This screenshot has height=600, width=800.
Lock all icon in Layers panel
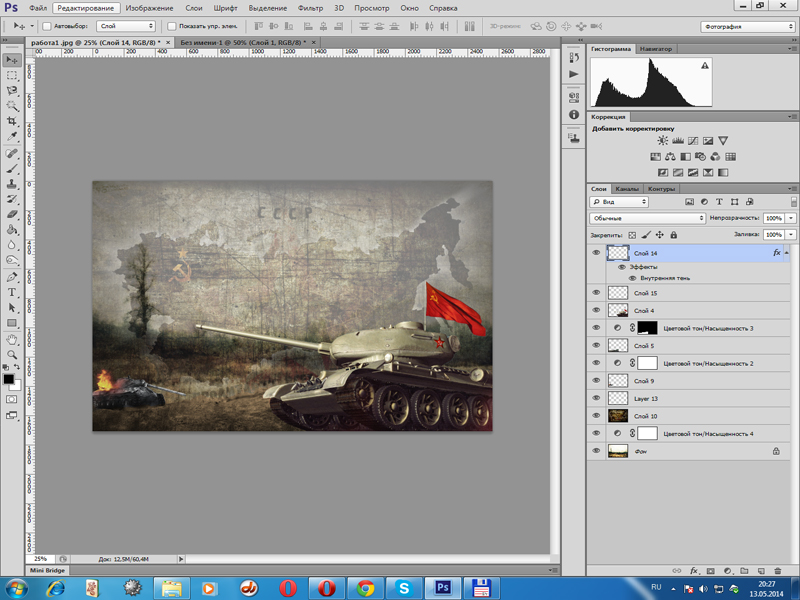click(673, 235)
